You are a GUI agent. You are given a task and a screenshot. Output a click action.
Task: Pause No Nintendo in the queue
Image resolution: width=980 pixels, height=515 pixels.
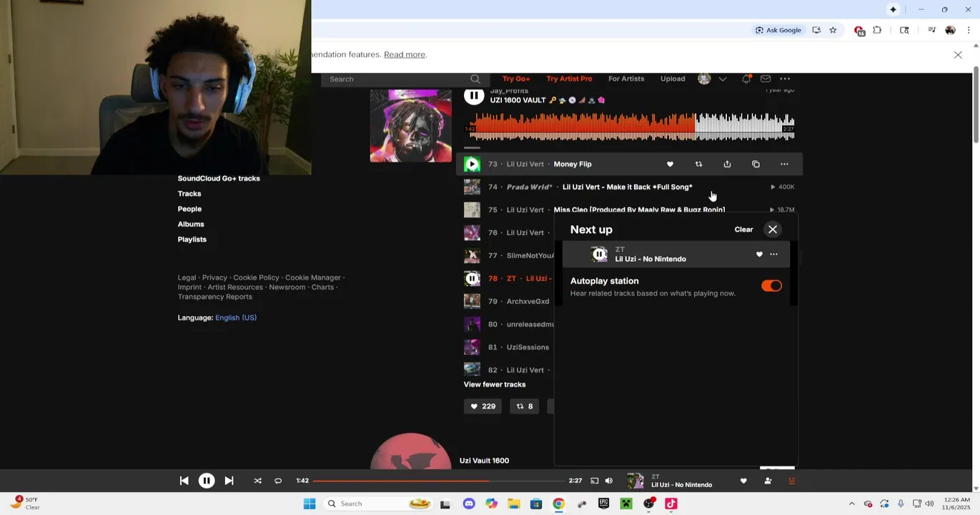(599, 254)
